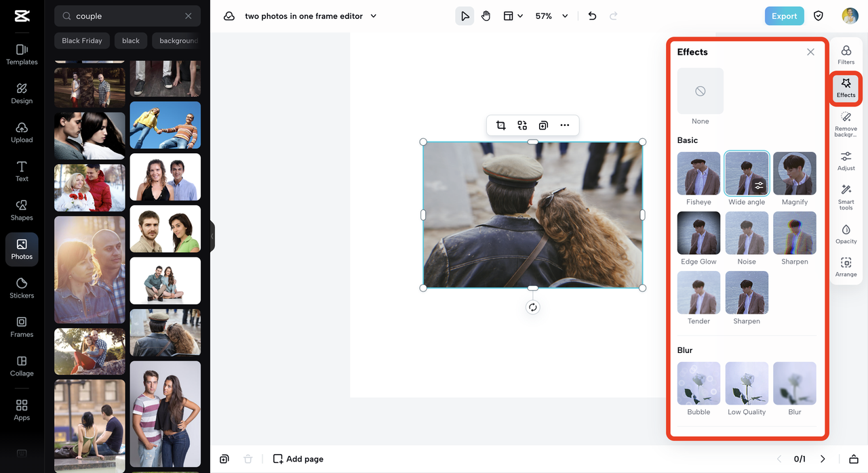Open the Remove background tool

coord(846,125)
